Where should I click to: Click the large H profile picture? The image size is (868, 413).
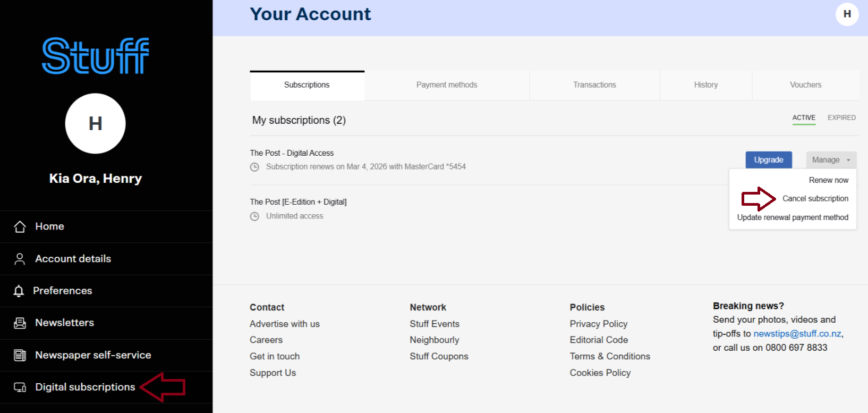[96, 124]
